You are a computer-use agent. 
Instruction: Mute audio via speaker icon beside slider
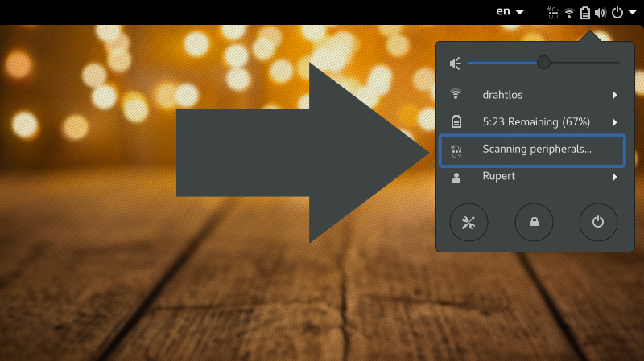click(x=455, y=64)
